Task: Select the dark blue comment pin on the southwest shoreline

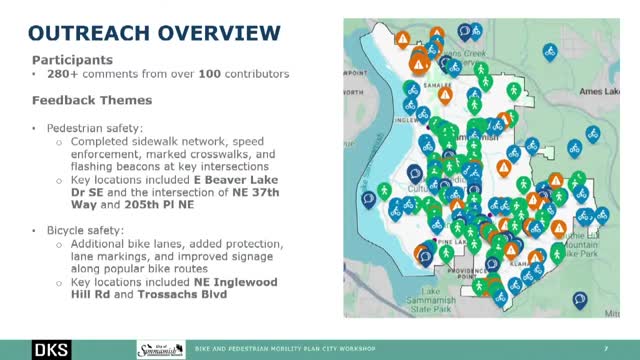Action: [425, 258]
